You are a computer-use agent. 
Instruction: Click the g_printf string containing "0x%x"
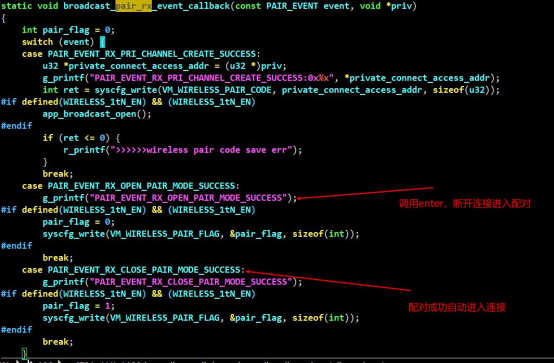pos(211,78)
